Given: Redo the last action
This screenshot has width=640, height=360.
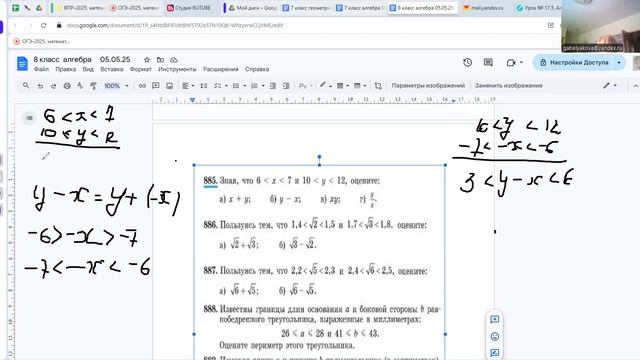Looking at the screenshot, I should pos(53,86).
